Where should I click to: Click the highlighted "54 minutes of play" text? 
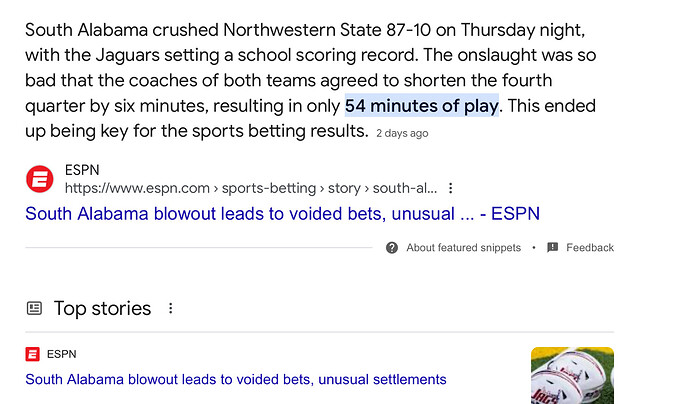(x=421, y=106)
